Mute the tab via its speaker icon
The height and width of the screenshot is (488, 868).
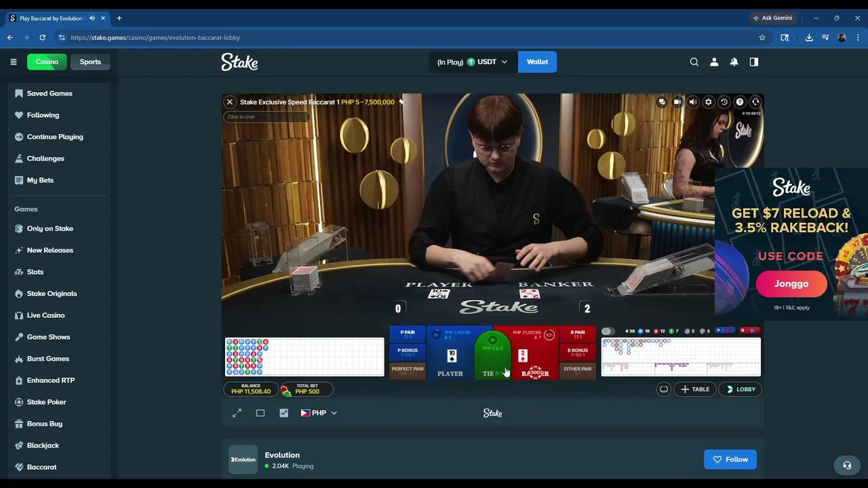click(92, 18)
